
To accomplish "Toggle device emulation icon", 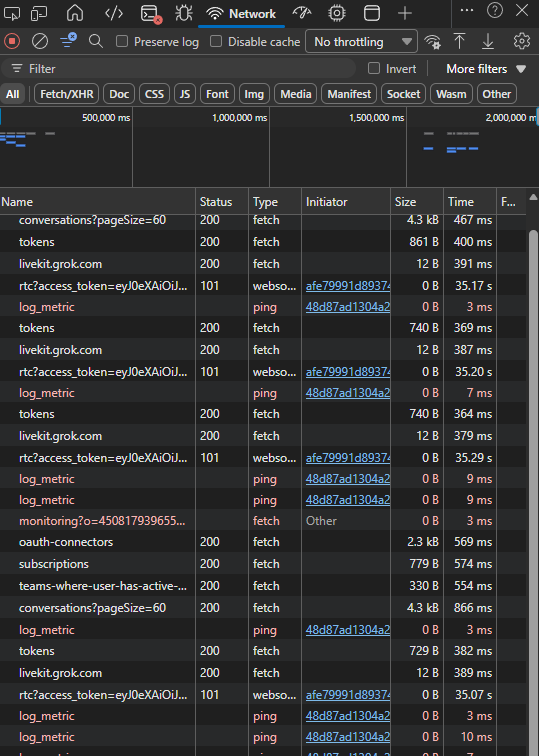I will (x=39, y=14).
